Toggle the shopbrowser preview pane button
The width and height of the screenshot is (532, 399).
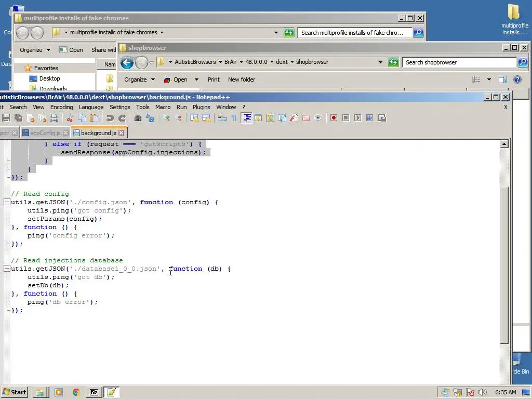pyautogui.click(x=503, y=79)
